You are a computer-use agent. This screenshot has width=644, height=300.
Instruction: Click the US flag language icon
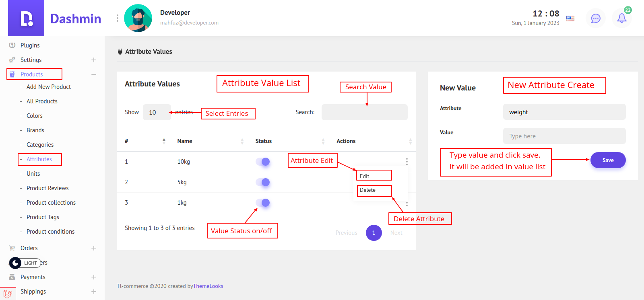(x=570, y=18)
